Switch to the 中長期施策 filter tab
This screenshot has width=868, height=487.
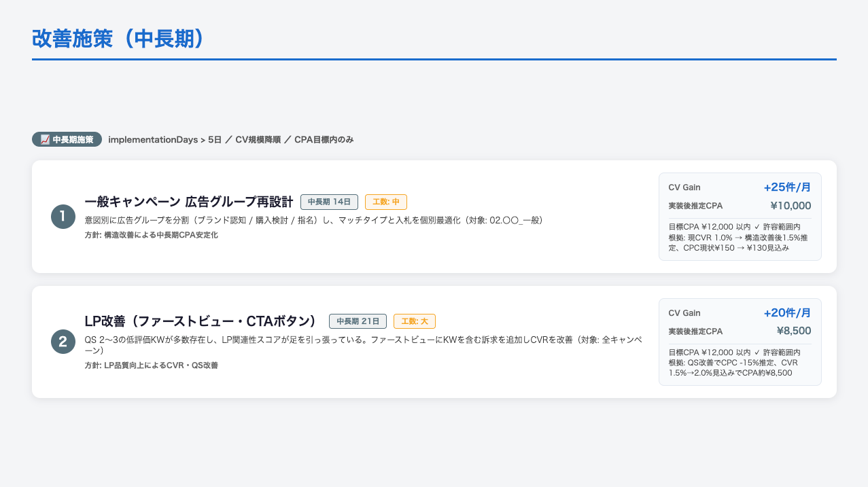(66, 139)
